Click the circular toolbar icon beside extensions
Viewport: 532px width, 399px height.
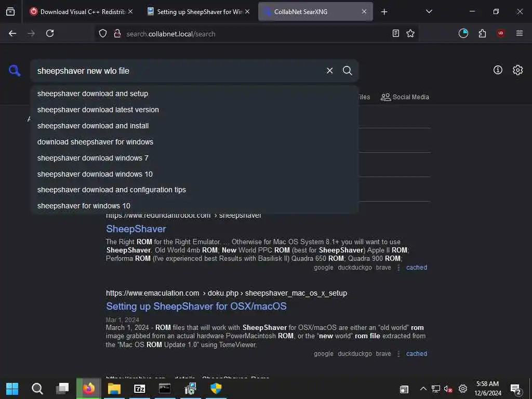[463, 33]
